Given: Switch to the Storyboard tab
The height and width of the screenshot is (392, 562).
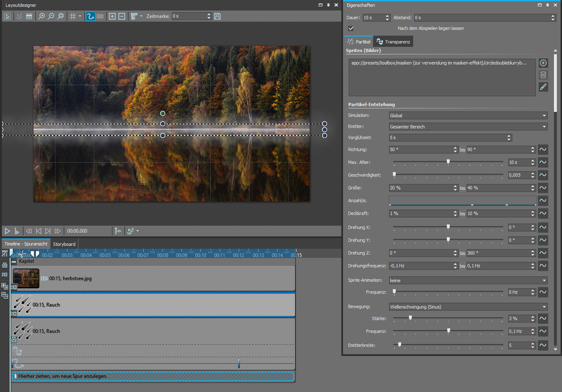Looking at the screenshot, I should [64, 244].
